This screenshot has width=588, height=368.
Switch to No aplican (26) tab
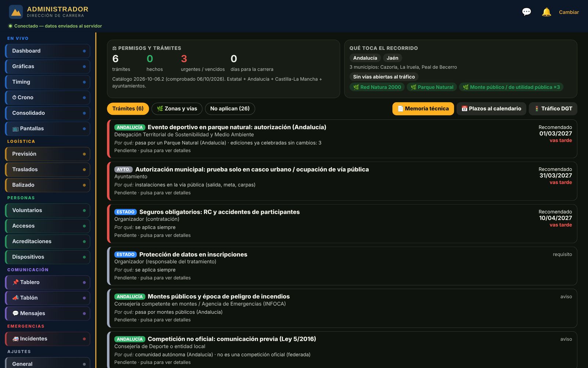click(x=230, y=109)
